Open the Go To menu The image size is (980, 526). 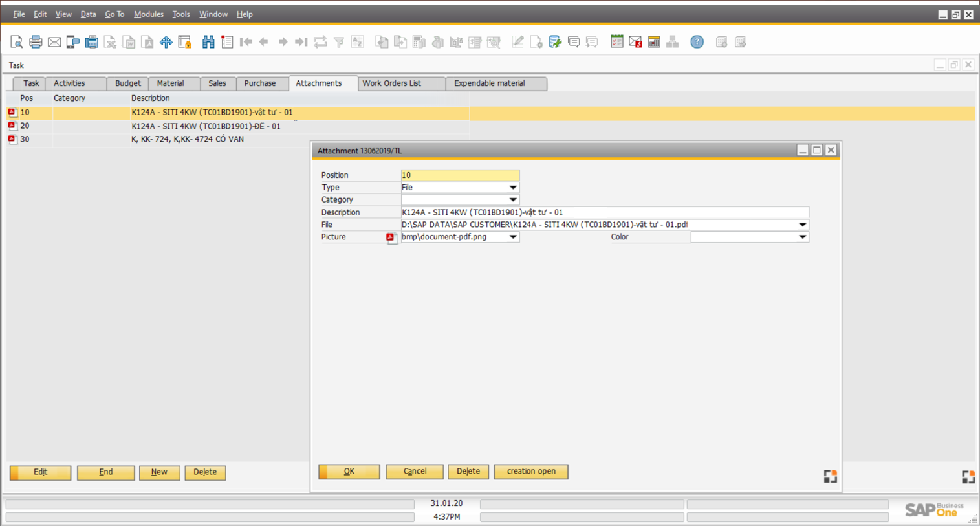pyautogui.click(x=114, y=14)
